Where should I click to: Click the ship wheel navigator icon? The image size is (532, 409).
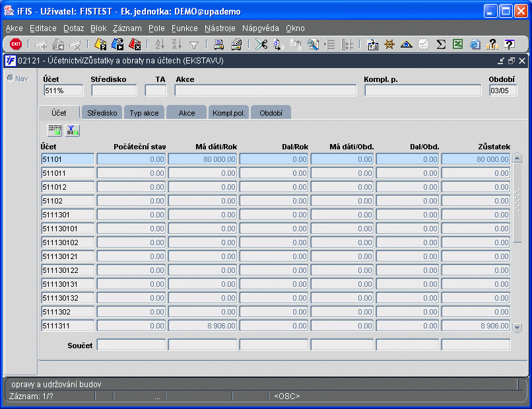coord(390,44)
